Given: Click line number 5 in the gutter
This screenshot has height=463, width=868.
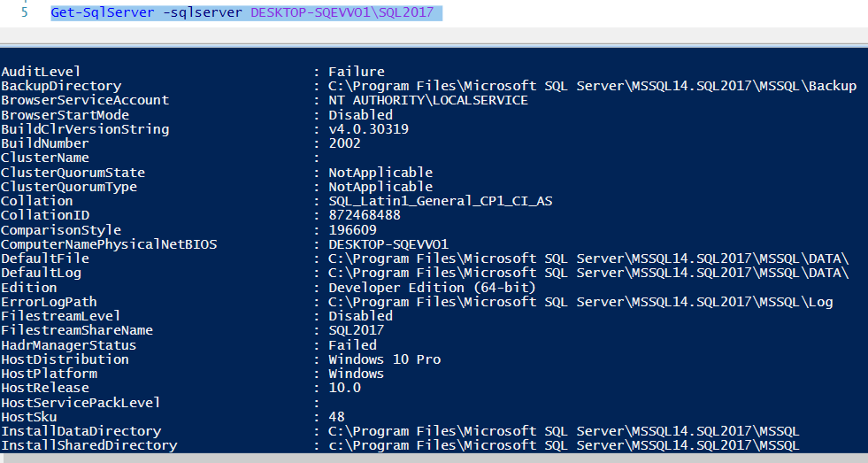Looking at the screenshot, I should coord(25,12).
